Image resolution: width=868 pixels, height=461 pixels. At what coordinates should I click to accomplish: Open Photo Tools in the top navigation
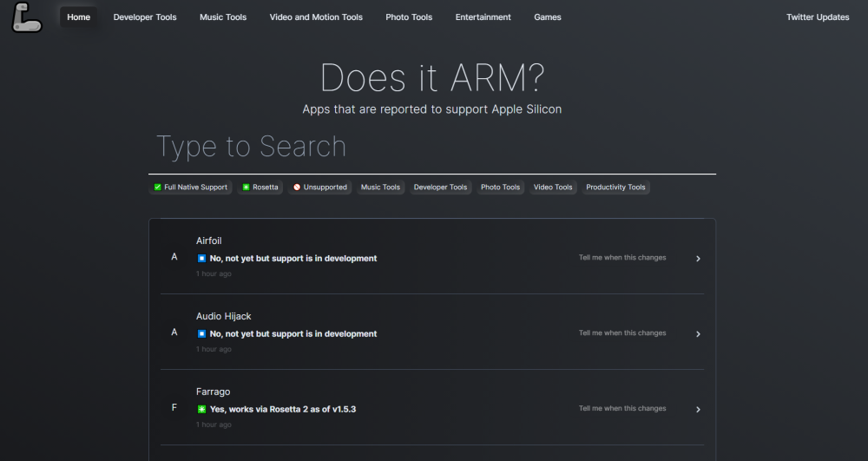tap(409, 17)
